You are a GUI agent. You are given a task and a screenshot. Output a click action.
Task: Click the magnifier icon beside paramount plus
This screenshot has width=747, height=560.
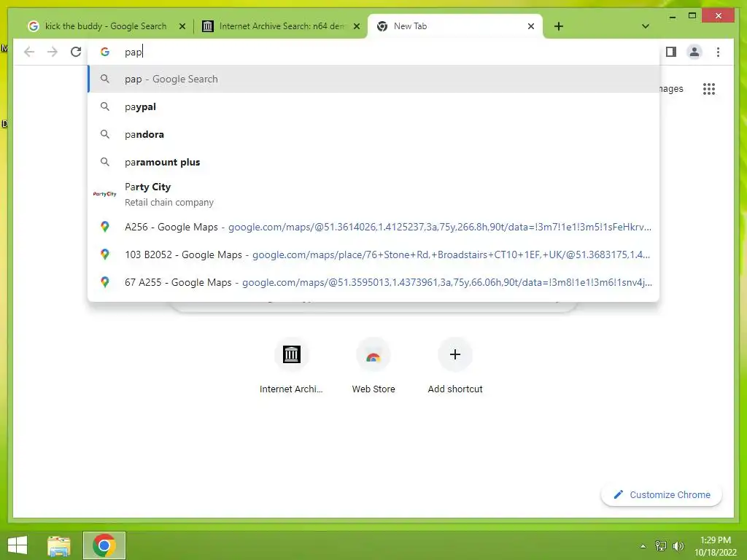105,162
